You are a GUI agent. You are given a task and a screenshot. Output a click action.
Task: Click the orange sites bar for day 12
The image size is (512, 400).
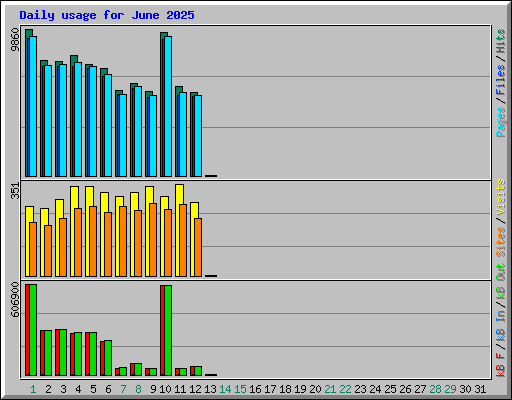pyautogui.click(x=198, y=247)
